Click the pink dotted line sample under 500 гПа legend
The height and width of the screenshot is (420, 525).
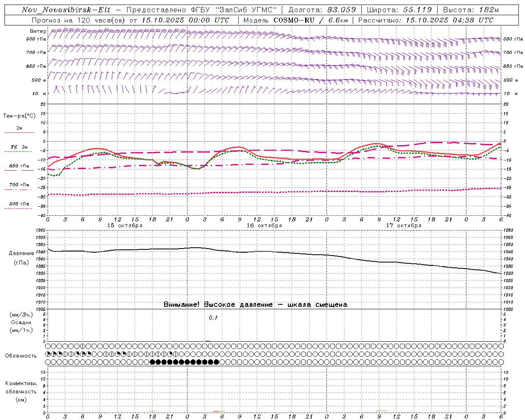(x=18, y=209)
